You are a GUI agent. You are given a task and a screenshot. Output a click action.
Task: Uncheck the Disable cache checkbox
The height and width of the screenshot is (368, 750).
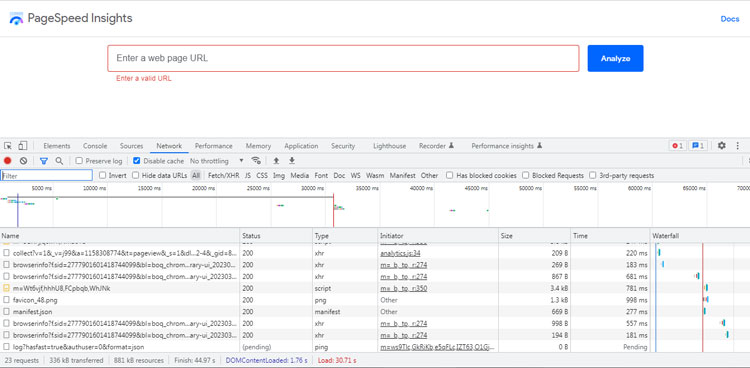pos(137,161)
